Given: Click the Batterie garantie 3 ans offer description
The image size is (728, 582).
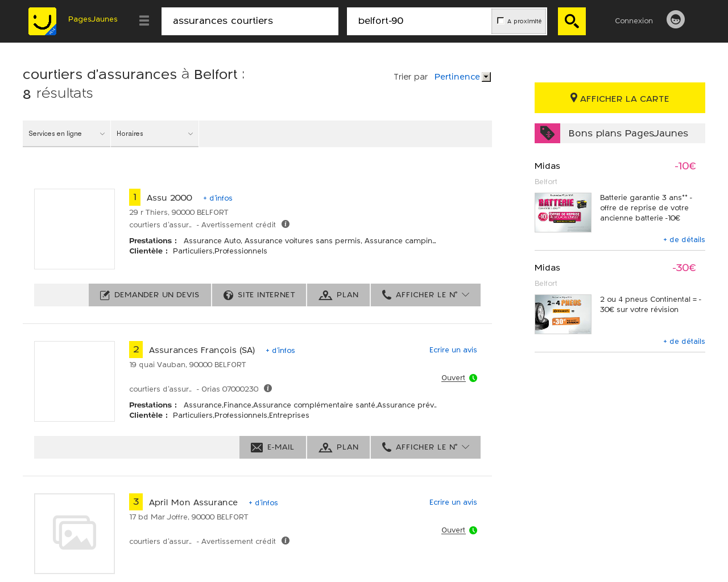Looking at the screenshot, I should click(646, 208).
